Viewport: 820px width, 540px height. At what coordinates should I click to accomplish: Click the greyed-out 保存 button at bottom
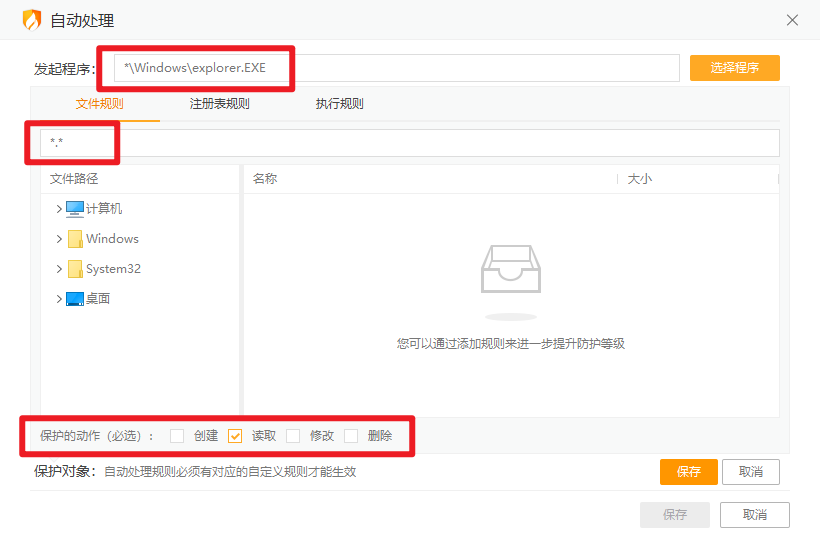point(675,515)
